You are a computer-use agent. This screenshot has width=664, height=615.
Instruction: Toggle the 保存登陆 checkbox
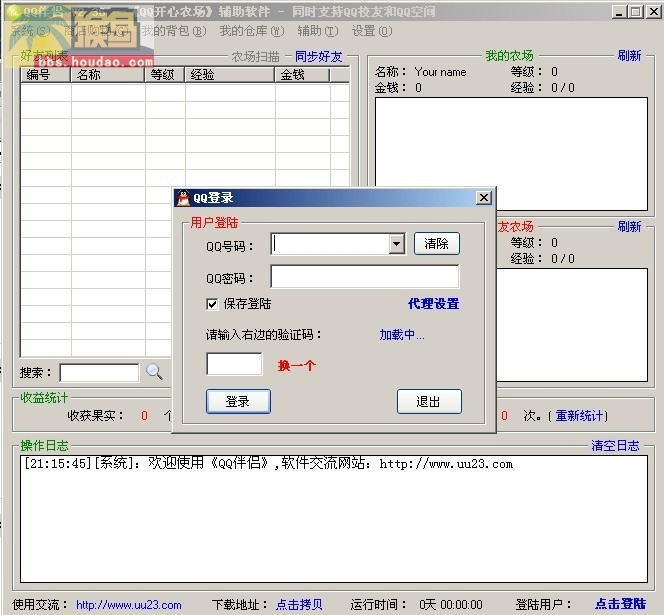coord(212,304)
